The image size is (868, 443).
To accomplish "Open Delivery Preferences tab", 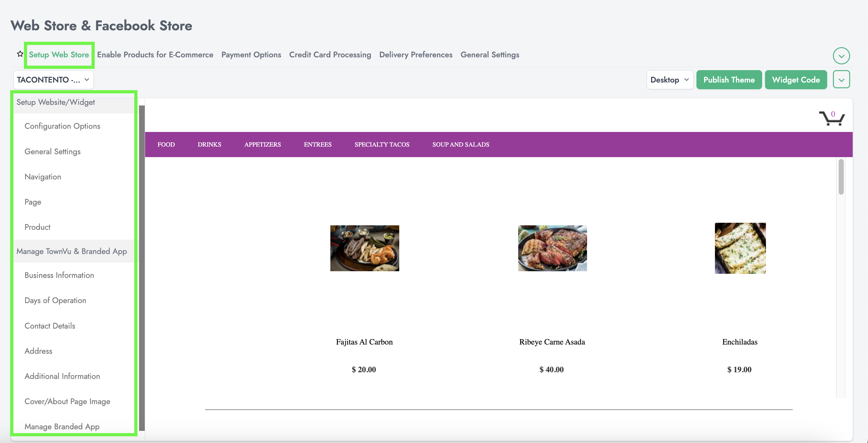I will pyautogui.click(x=416, y=54).
